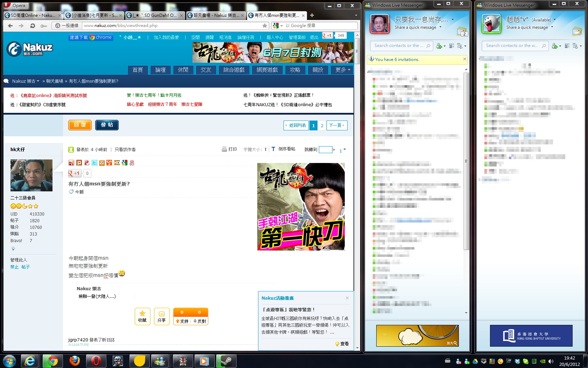Open You have 6 invitations link
Image resolution: width=588 pixels, height=368 pixels.
tap(397, 60)
